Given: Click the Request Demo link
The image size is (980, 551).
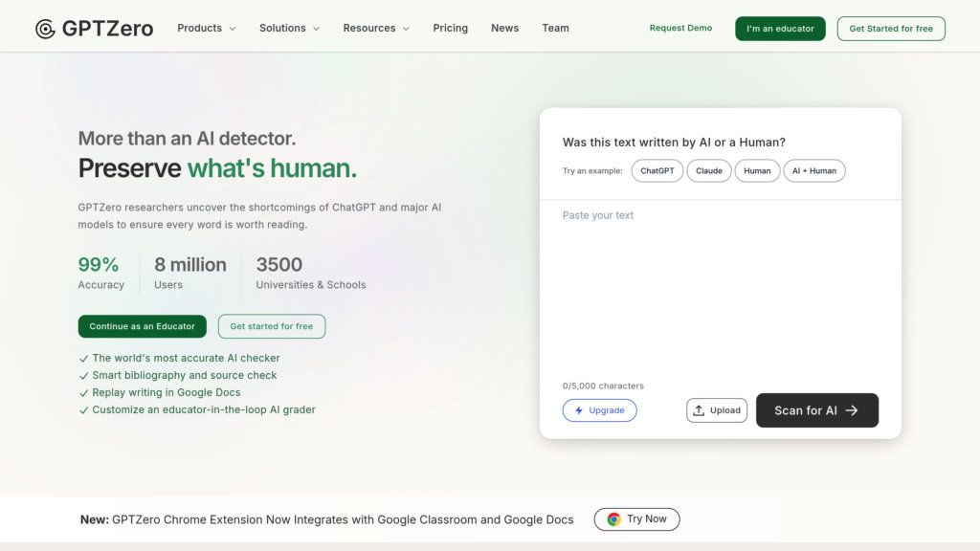Looking at the screenshot, I should click(680, 28).
